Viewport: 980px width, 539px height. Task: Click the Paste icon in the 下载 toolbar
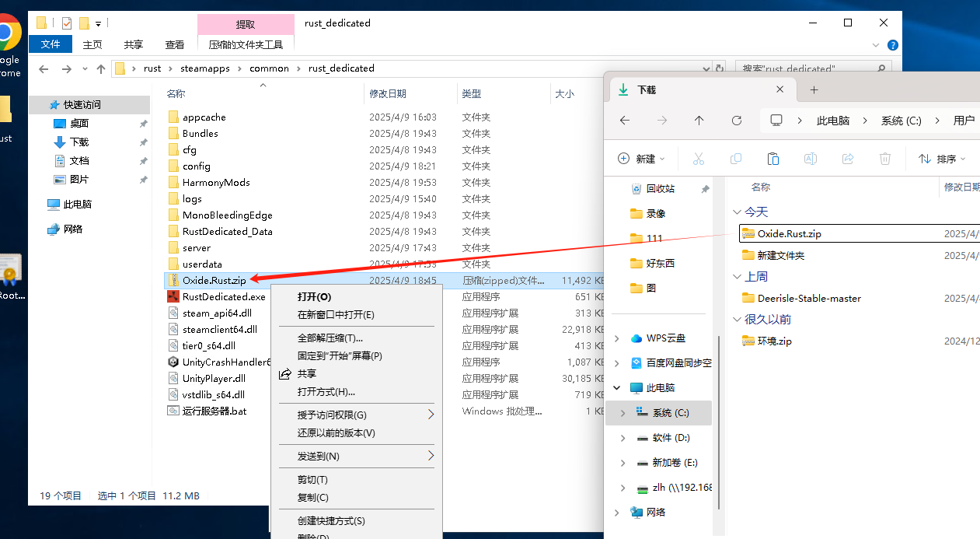(773, 159)
